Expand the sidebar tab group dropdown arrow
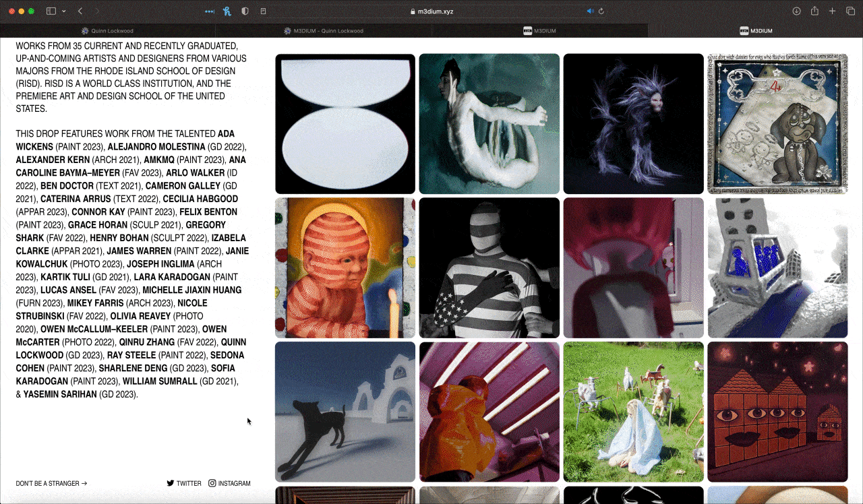Screen dimensions: 863x504 (x=64, y=11)
